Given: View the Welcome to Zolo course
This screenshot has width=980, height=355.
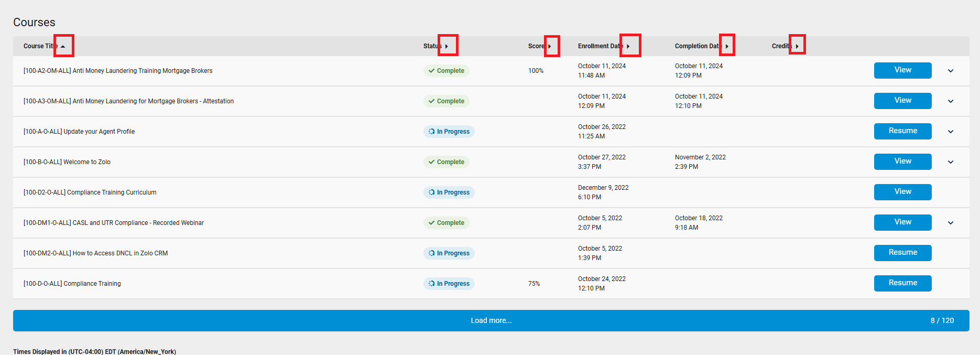Looking at the screenshot, I should (902, 162).
